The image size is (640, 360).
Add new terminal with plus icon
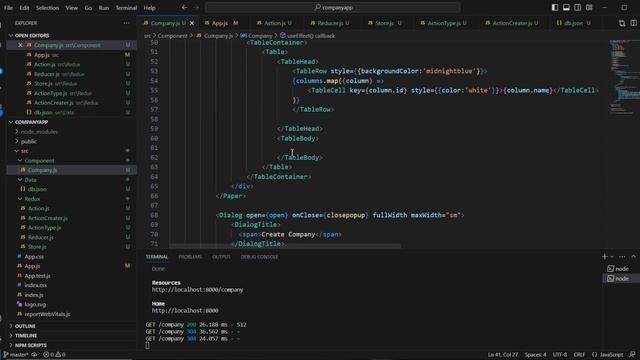(x=604, y=257)
